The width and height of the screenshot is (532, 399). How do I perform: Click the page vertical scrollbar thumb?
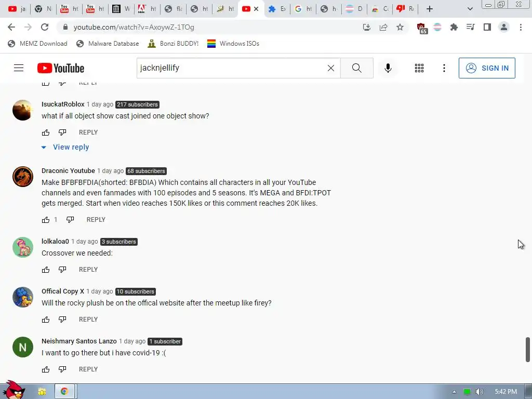click(528, 350)
